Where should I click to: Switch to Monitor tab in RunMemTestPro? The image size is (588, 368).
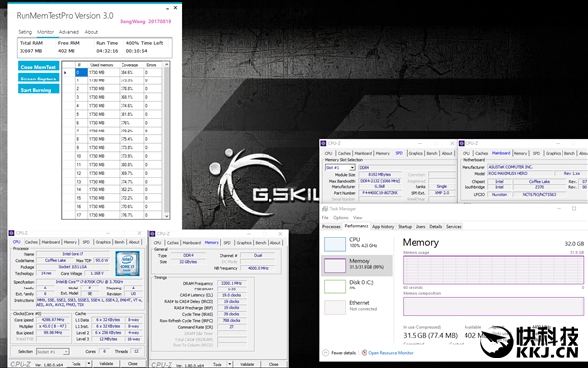click(x=45, y=32)
